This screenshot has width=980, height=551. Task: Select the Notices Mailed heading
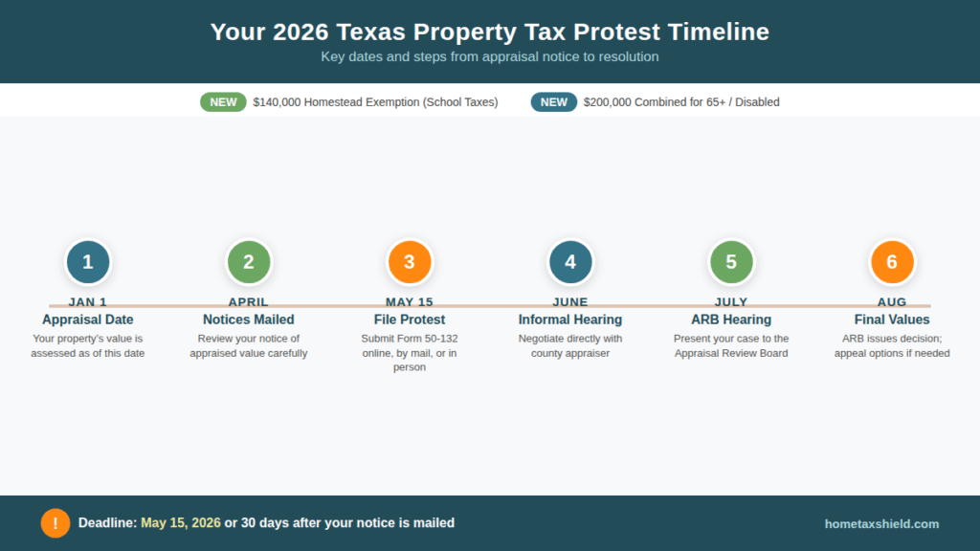tap(249, 320)
